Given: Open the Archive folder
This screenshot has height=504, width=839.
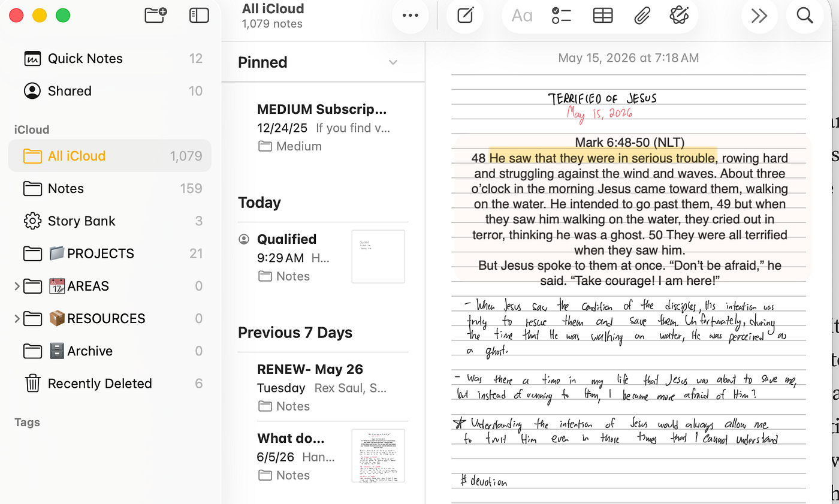Looking at the screenshot, I should point(110,351).
